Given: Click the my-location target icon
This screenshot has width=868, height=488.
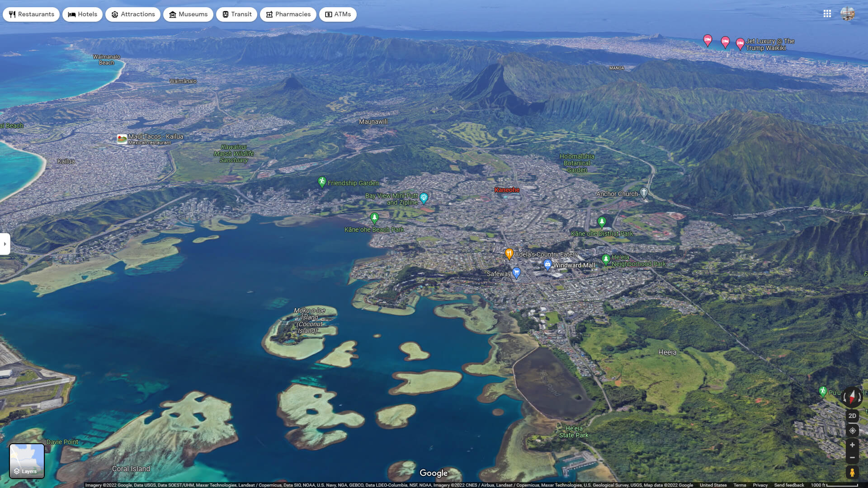Looking at the screenshot, I should tap(852, 431).
